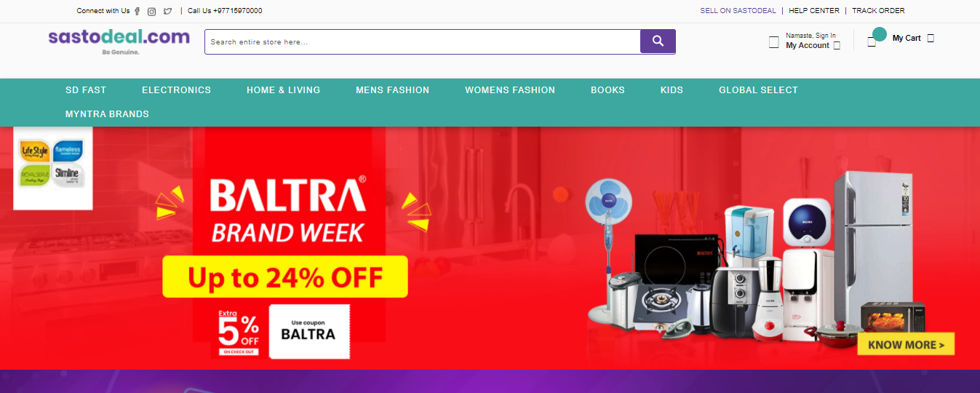Viewport: 980px width, 393px height.
Task: Open the Help Center link
Action: (814, 11)
